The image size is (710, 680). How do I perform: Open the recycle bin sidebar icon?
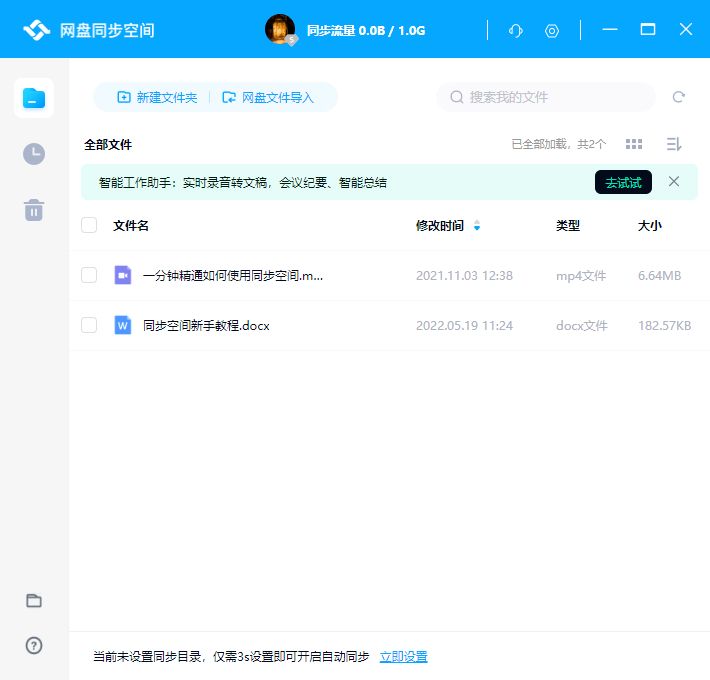[x=34, y=210]
